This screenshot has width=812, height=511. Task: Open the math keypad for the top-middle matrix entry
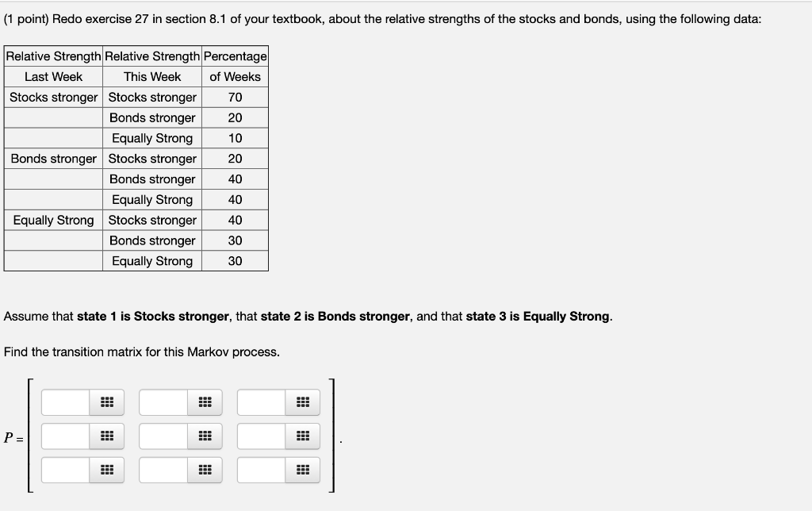pyautogui.click(x=205, y=402)
